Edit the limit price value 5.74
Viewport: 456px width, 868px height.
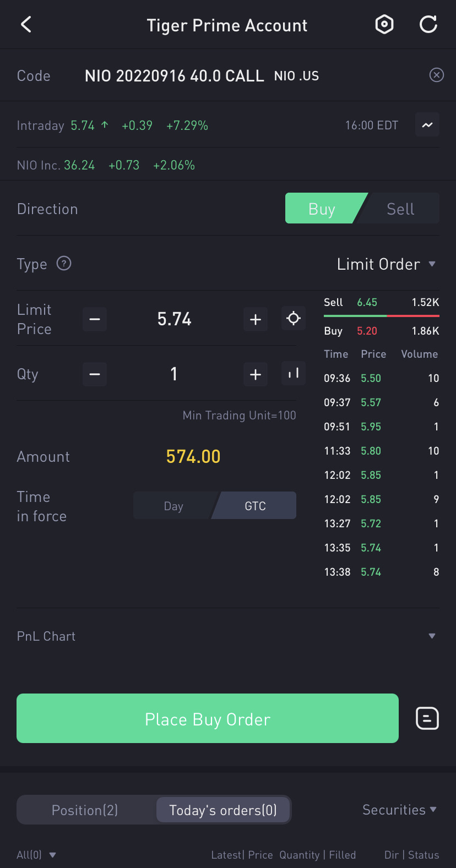[175, 319]
